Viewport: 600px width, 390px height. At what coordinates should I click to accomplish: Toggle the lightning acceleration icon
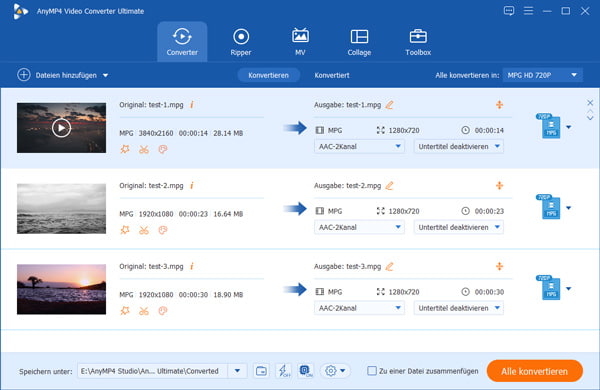coord(284,370)
